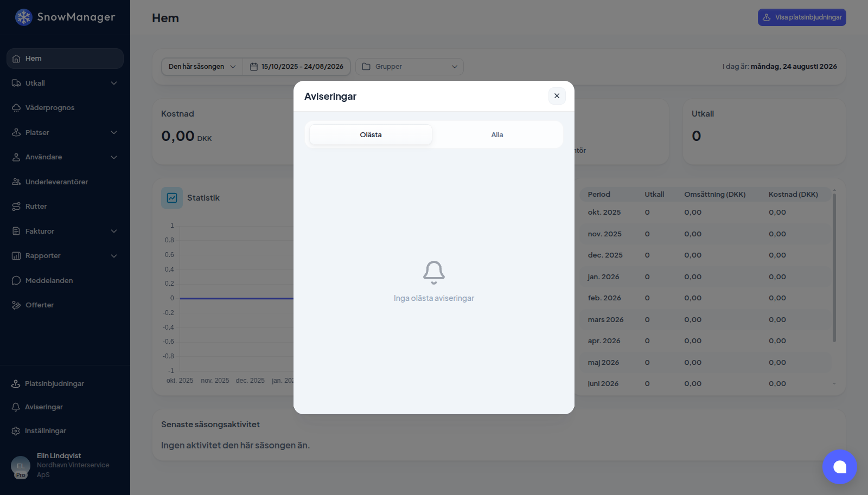Viewport: 868px width, 495px height.
Task: Click the Rutter route icon
Action: (x=16, y=207)
